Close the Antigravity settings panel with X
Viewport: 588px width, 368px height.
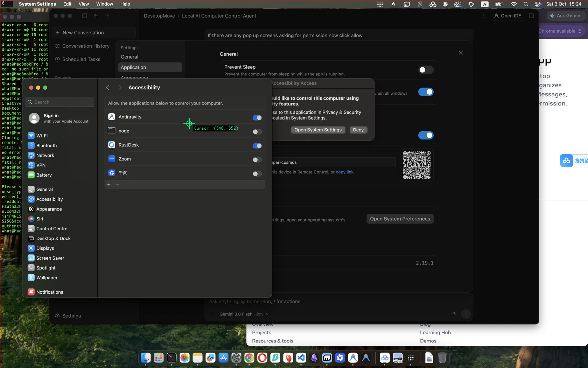(461, 53)
